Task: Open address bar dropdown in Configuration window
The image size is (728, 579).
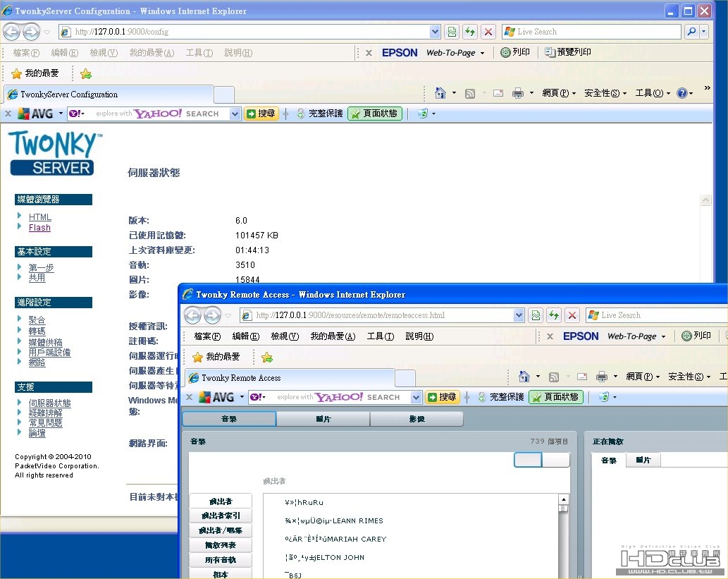Action: coord(435,32)
